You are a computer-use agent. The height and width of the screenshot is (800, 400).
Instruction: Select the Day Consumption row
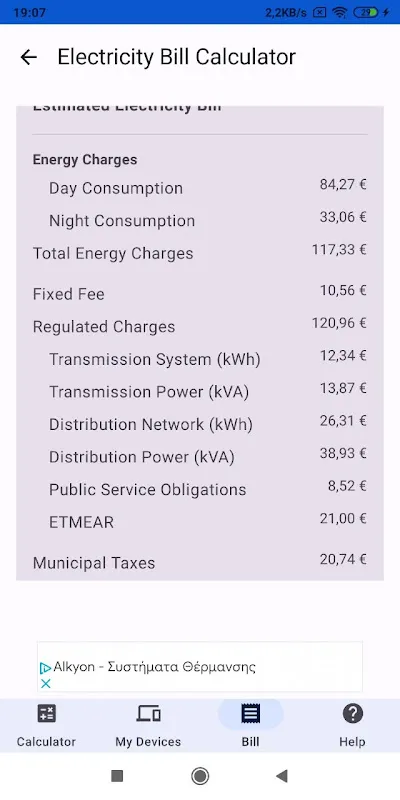200,188
